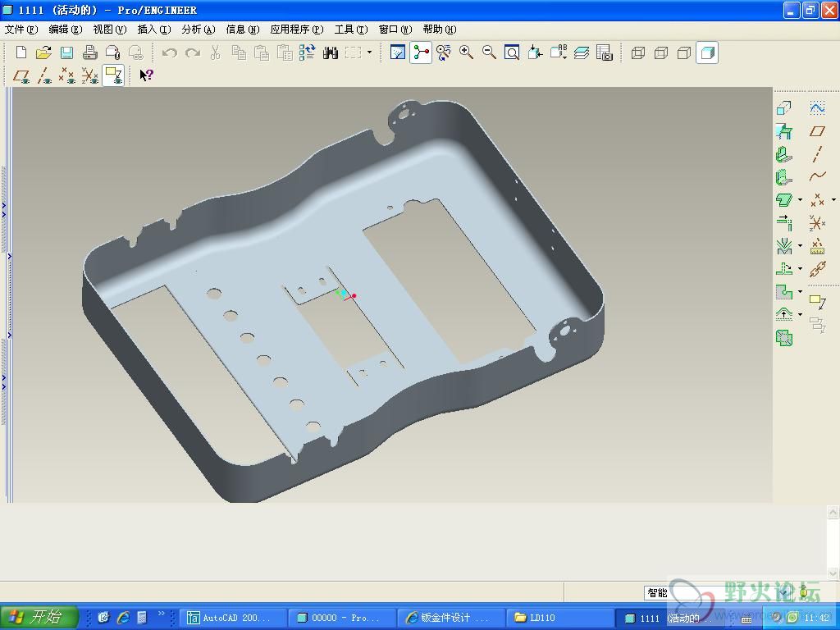Click the Zoom In magnifier icon
This screenshot has height=630, width=840.
point(466,52)
